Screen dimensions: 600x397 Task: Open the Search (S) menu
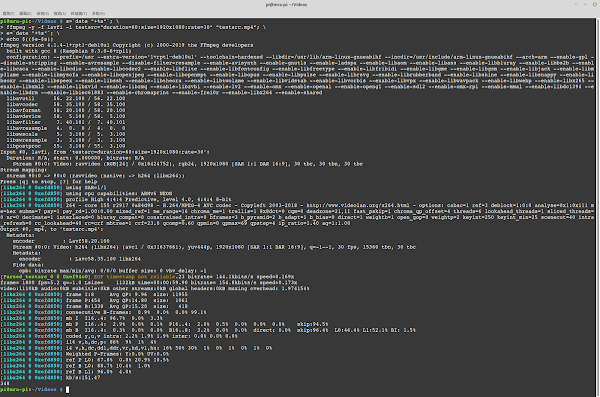[x=59, y=13]
